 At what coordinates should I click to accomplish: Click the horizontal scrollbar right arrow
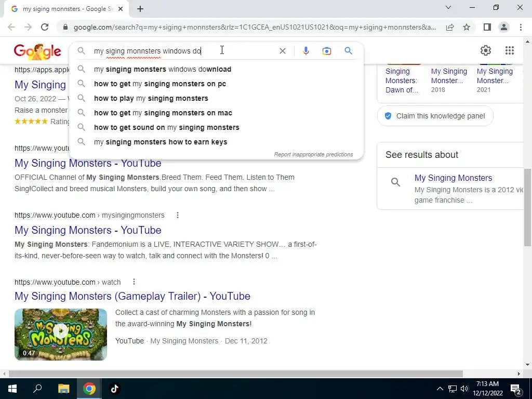coord(519,374)
